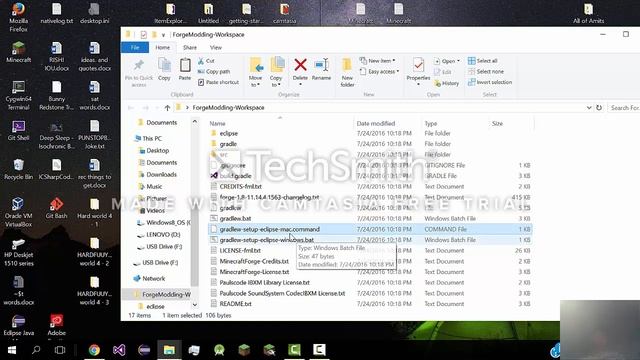Image resolution: width=640 pixels, height=360 pixels.
Task: Expand the Open dropdown arrow
Action: click(458, 61)
